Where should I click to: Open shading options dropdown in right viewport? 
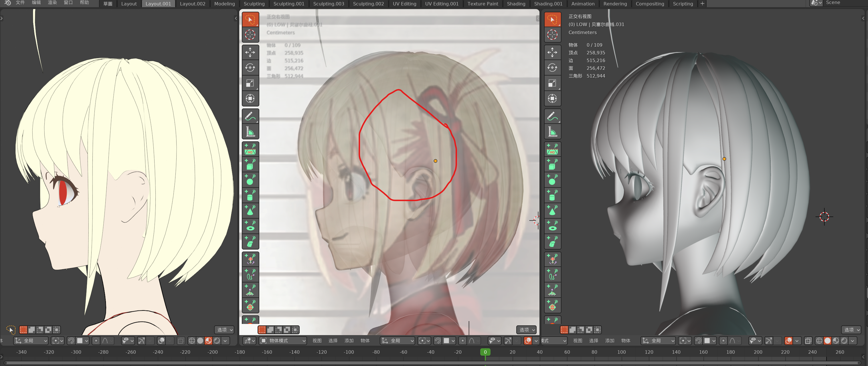click(x=853, y=341)
